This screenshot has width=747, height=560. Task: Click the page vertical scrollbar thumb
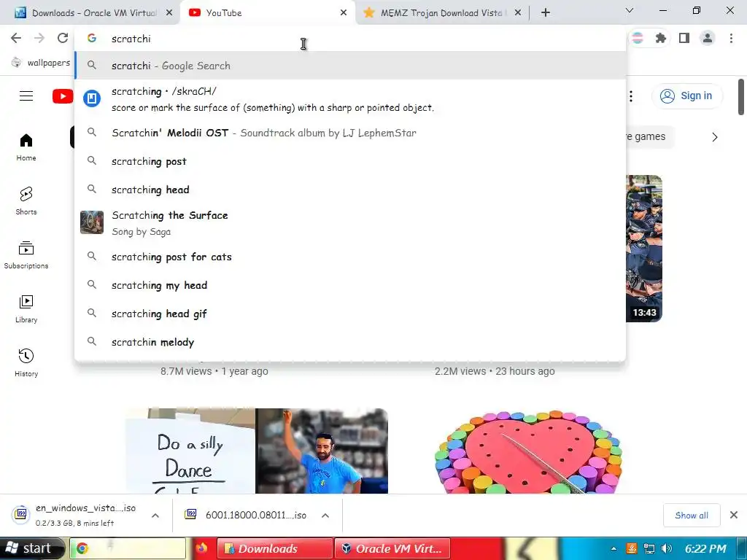click(x=741, y=97)
